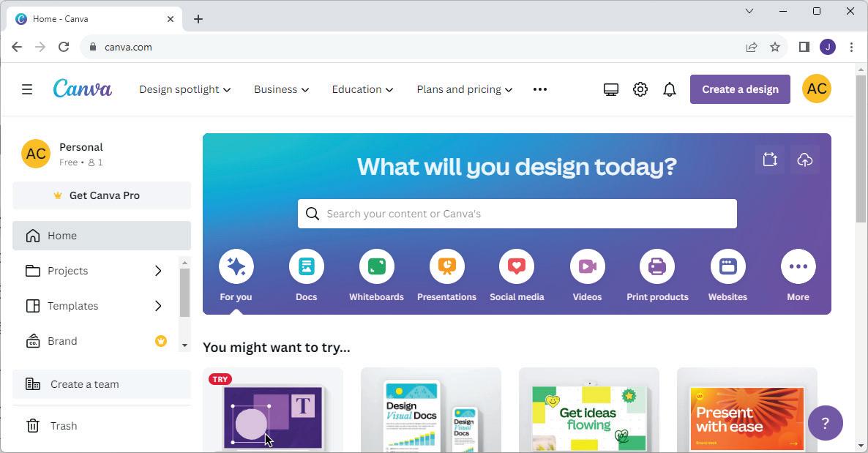868x453 pixels.
Task: Select the Home - Canva browser tab
Action: (94, 19)
